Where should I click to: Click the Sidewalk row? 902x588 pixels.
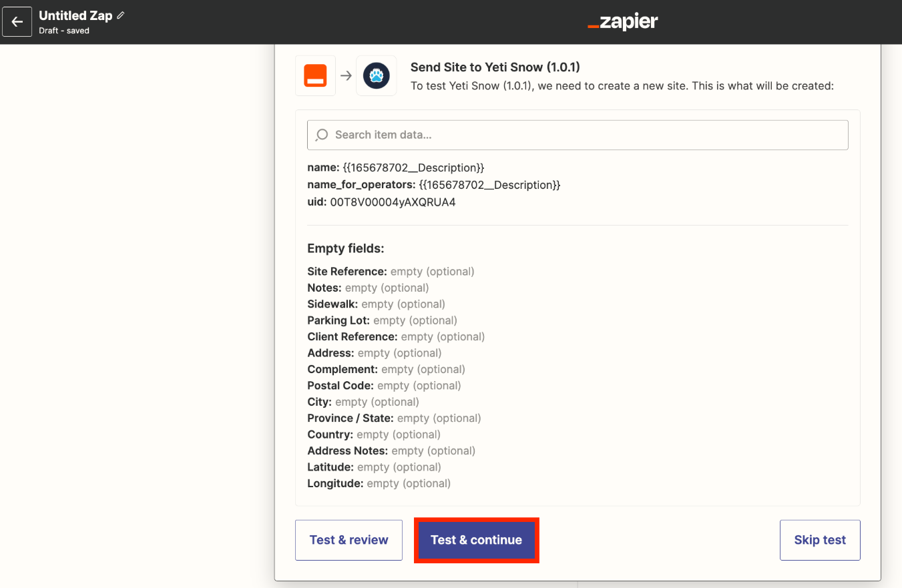(x=376, y=304)
